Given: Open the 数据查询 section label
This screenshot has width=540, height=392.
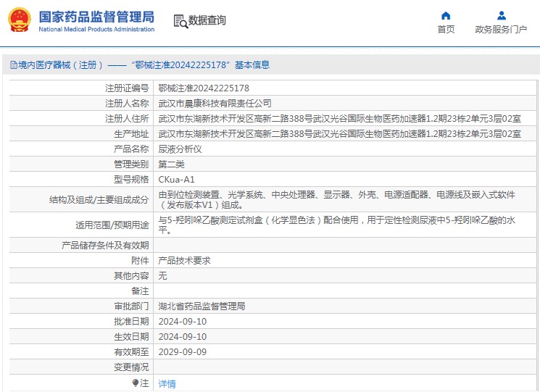Looking at the screenshot, I should click(207, 20).
